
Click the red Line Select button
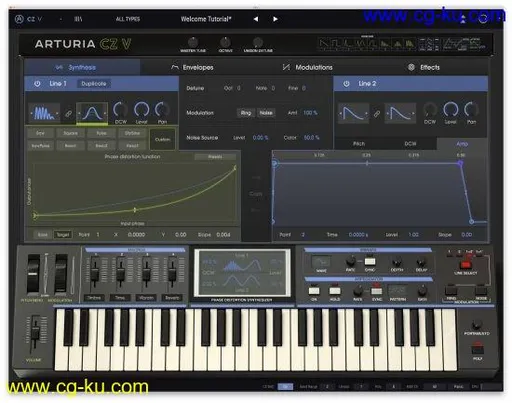[x=465, y=264]
